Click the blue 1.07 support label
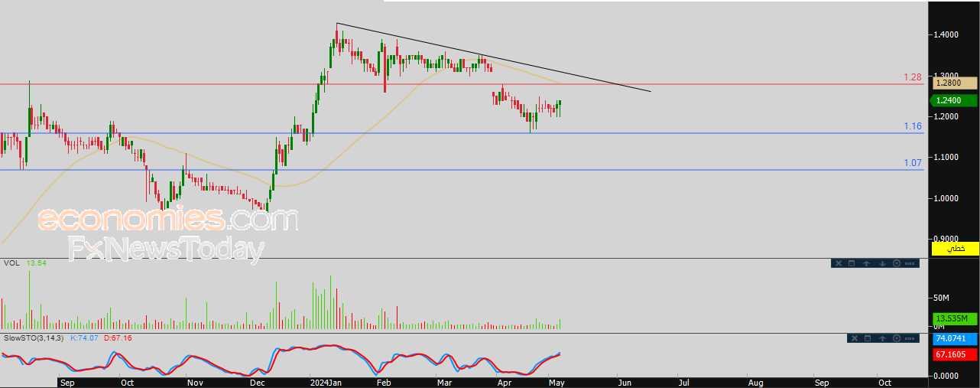Screen dimensions: 980x388 click(912, 163)
